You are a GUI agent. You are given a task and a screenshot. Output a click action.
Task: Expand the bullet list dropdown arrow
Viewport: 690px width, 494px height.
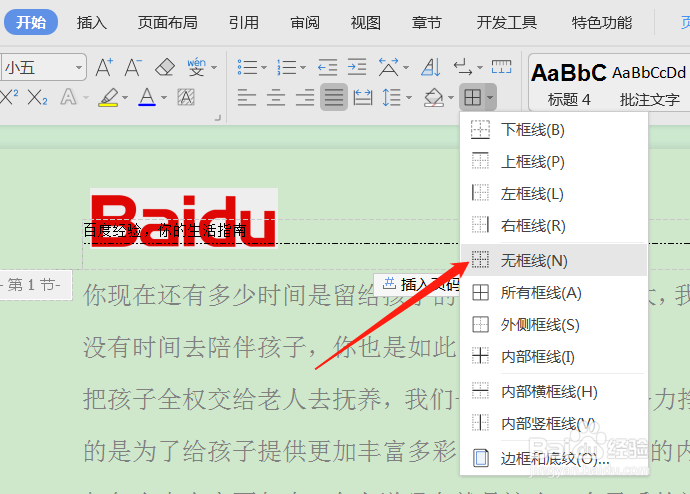[x=264, y=68]
